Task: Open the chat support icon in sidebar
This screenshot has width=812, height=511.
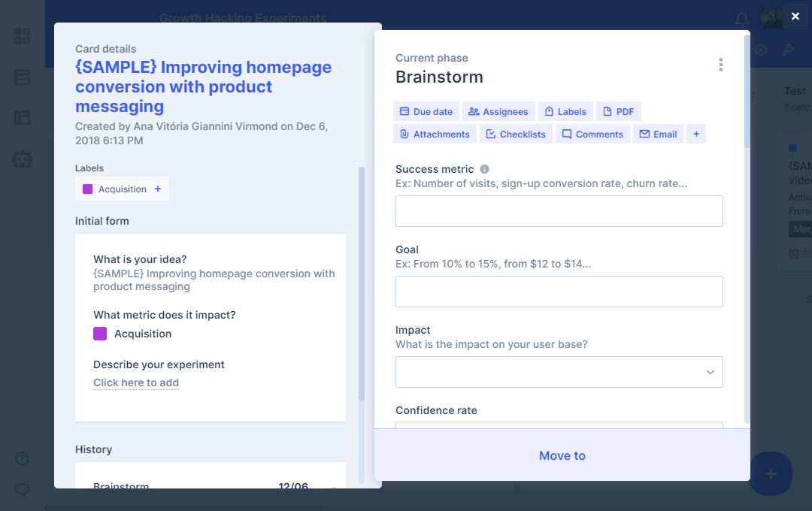Action: click(23, 489)
